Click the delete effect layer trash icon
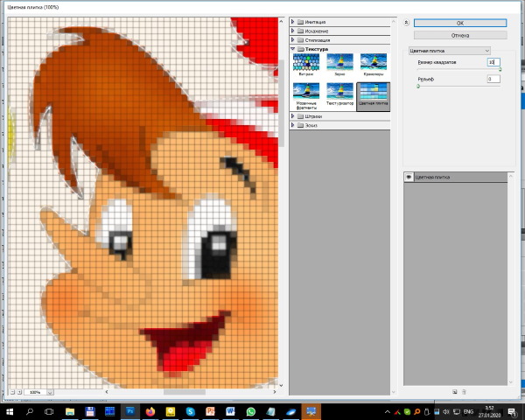 click(x=464, y=391)
